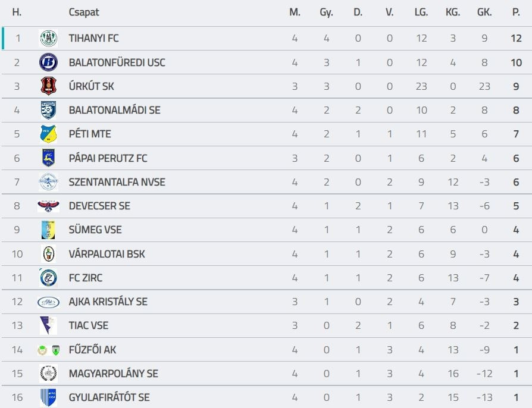The width and height of the screenshot is (532, 408).
Task: Click the FC Zirc round logo
Action: click(x=48, y=278)
